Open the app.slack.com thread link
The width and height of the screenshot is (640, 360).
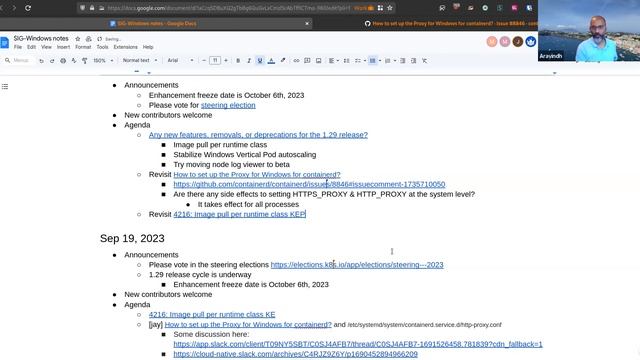(x=358, y=344)
